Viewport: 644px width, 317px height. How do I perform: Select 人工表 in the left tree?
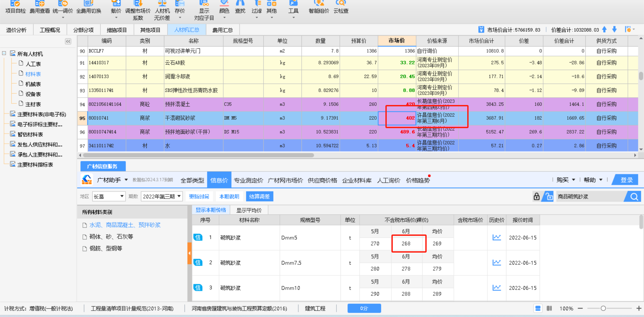[x=33, y=64]
